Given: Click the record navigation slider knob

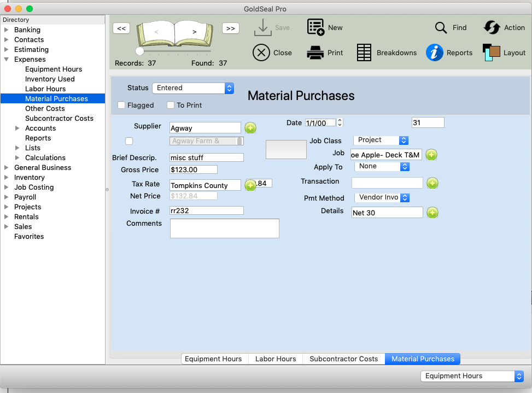Looking at the screenshot, I should tap(139, 51).
